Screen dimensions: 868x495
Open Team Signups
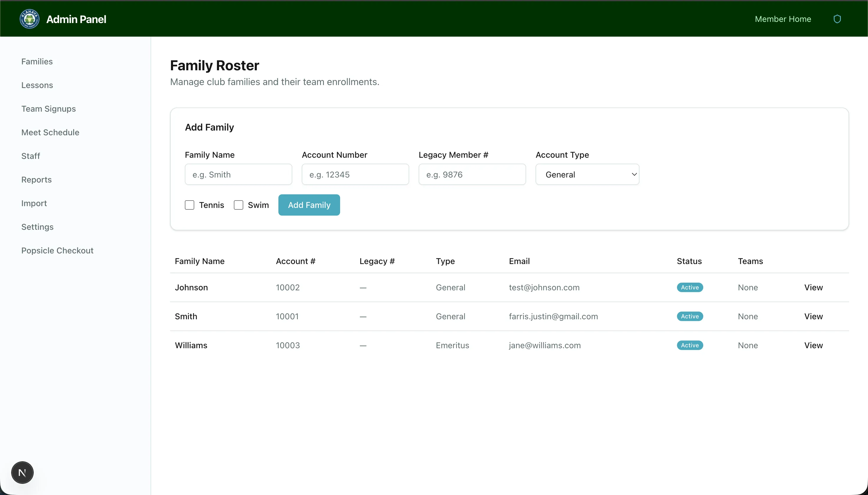(49, 109)
